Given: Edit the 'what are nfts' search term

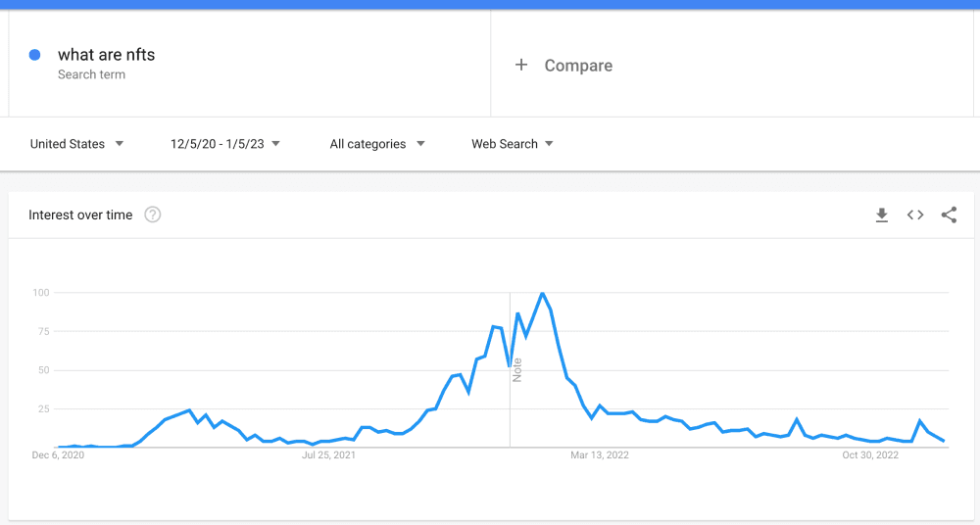Looking at the screenshot, I should point(106,55).
